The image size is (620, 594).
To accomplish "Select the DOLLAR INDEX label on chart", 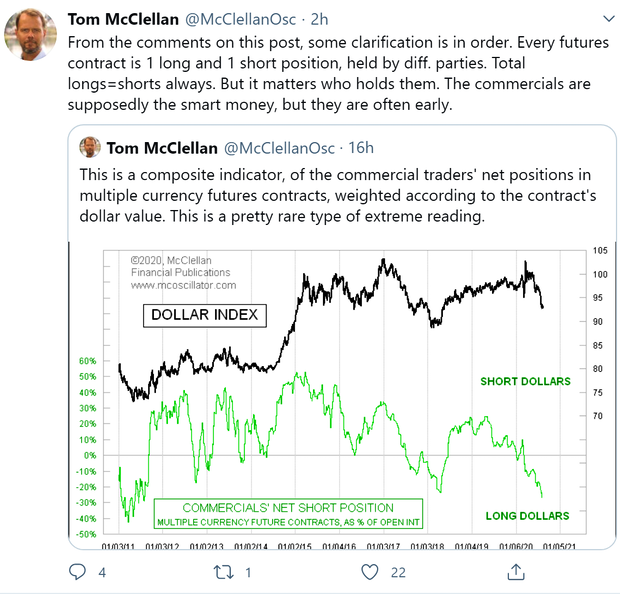I will click(x=205, y=315).
